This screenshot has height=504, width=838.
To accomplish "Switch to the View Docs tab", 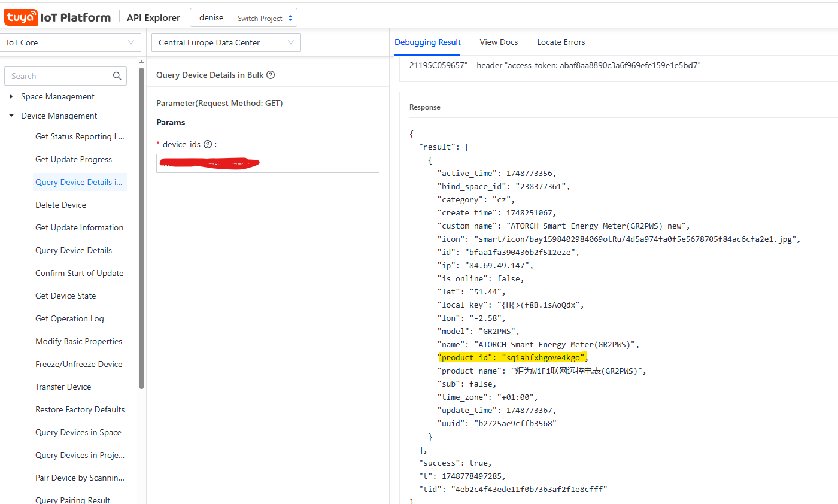I will coord(499,42).
